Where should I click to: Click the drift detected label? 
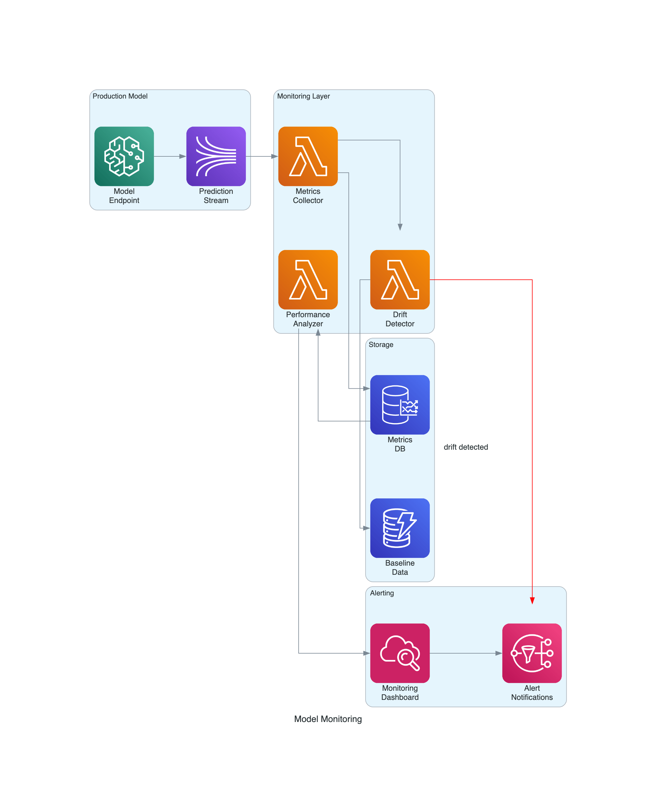point(466,447)
